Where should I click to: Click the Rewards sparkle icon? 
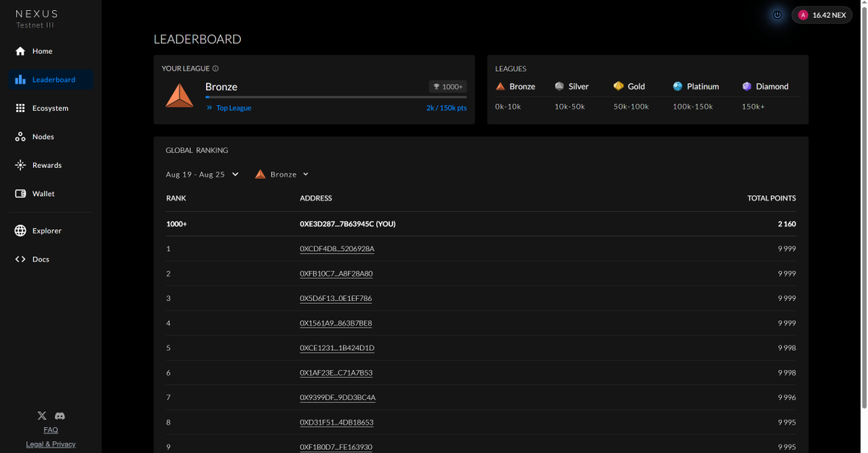tap(20, 165)
